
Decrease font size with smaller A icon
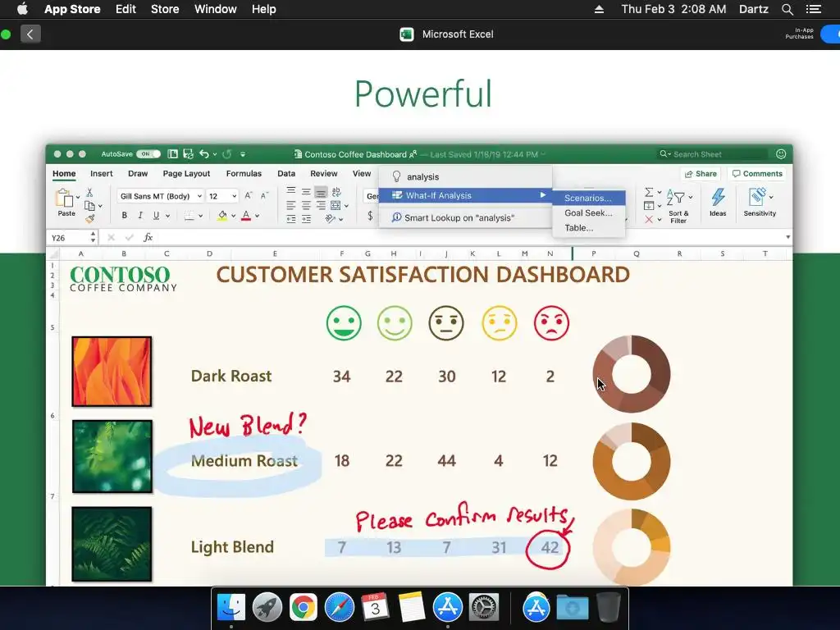[264, 196]
